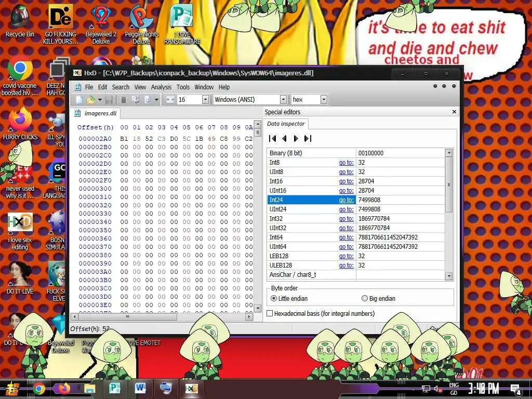Click the Data inspector scrollbar thumb

(448, 184)
